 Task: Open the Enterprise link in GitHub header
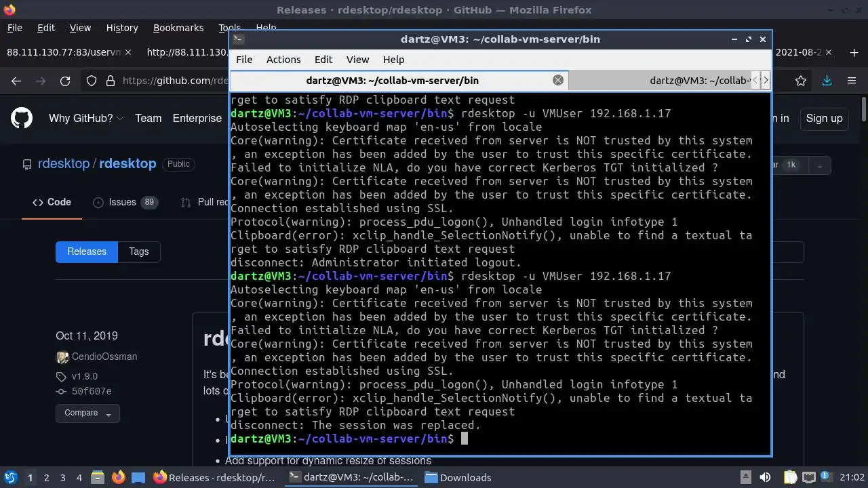pyautogui.click(x=197, y=118)
